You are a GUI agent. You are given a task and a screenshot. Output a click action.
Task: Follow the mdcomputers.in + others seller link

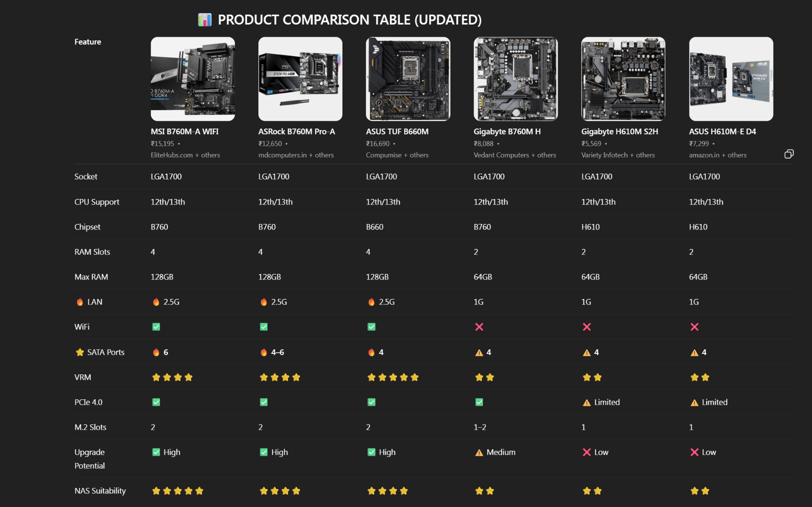tap(296, 155)
